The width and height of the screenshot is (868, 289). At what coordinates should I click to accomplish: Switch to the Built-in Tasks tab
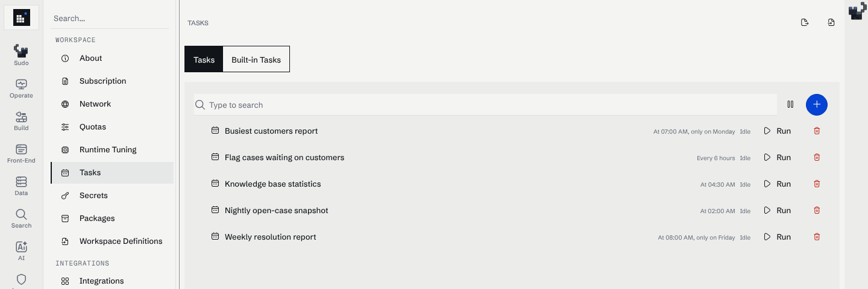coord(256,59)
